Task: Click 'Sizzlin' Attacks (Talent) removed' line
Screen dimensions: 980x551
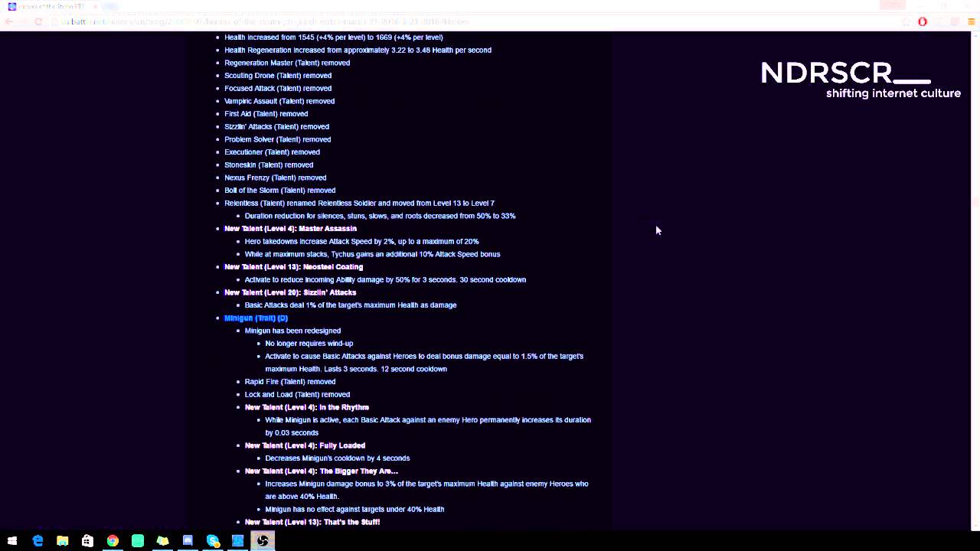Action: click(x=276, y=126)
